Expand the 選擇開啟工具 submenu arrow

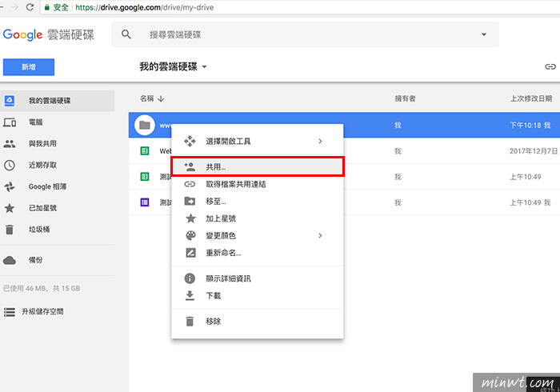[x=320, y=142]
